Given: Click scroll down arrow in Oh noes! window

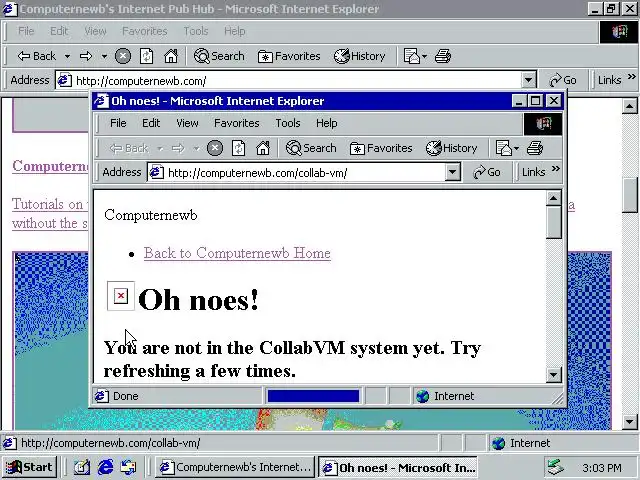Looking at the screenshot, I should point(553,374).
